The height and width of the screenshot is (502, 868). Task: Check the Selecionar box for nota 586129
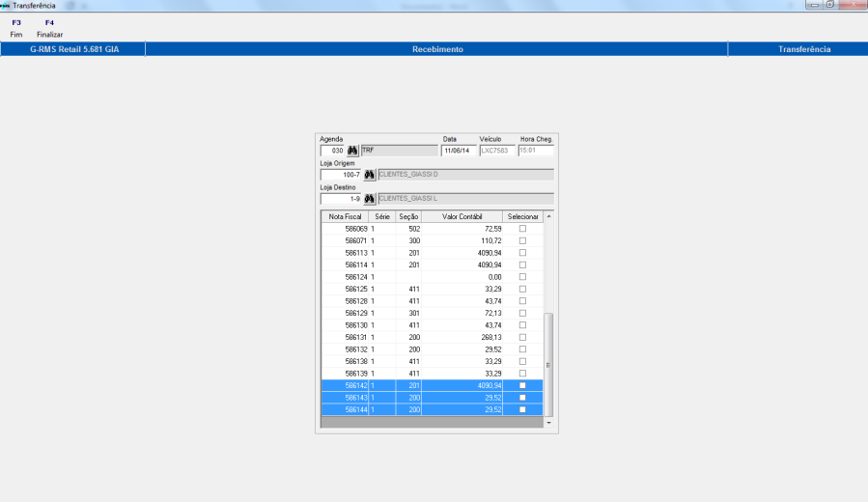522,313
